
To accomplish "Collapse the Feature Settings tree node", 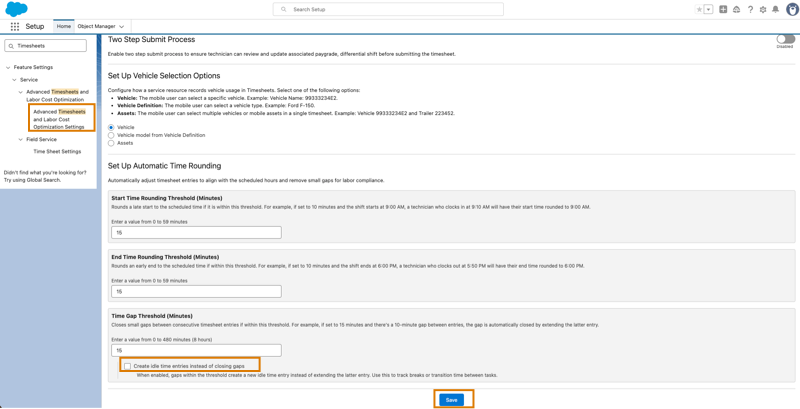I will point(8,67).
